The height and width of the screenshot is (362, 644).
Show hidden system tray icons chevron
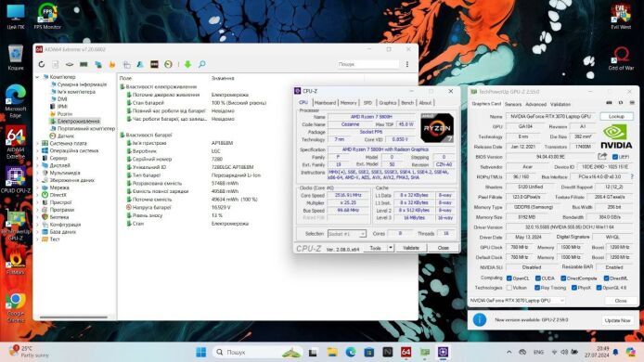tap(509, 352)
